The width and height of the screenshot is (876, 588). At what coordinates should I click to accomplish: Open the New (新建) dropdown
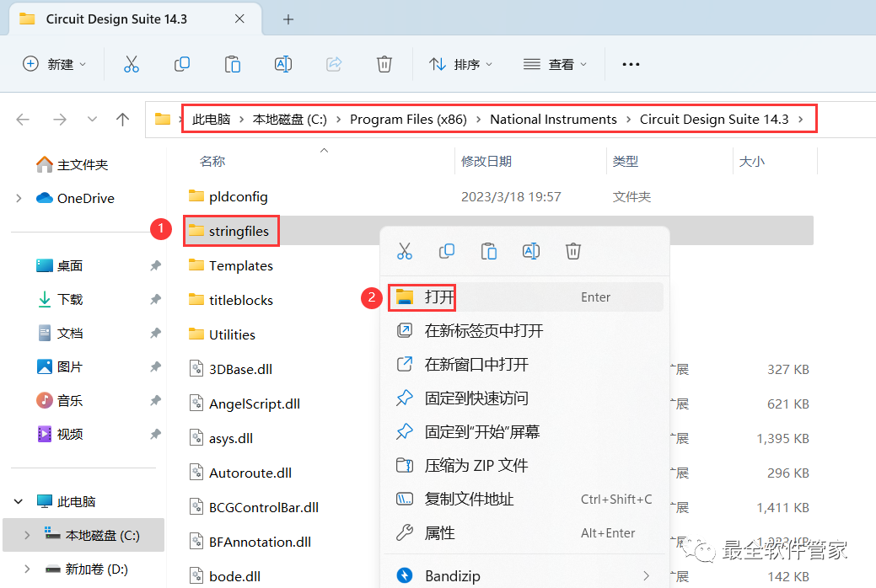54,64
